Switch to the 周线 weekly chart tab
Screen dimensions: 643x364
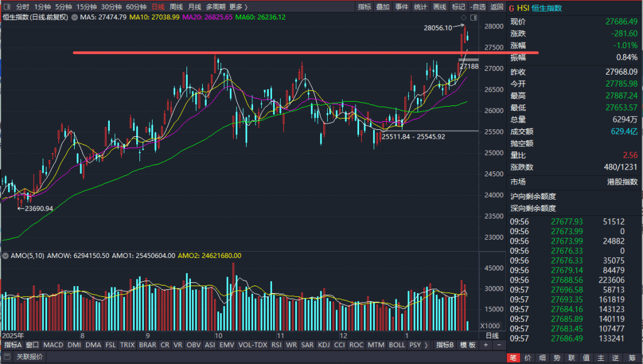(176, 7)
